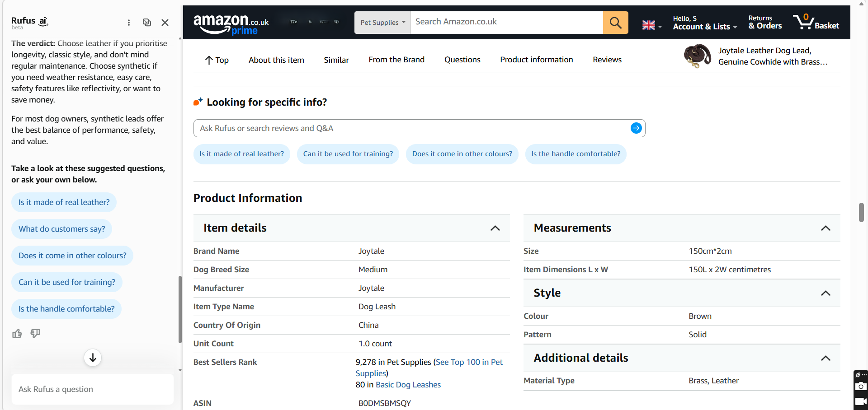
Task: Open the UK flag language selector
Action: pyautogui.click(x=651, y=26)
